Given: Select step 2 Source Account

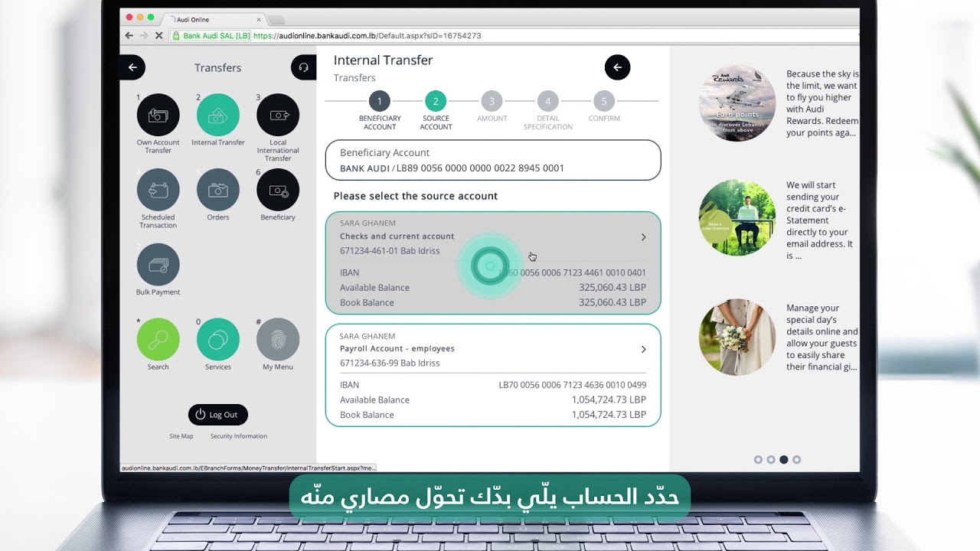Looking at the screenshot, I should coord(436,101).
